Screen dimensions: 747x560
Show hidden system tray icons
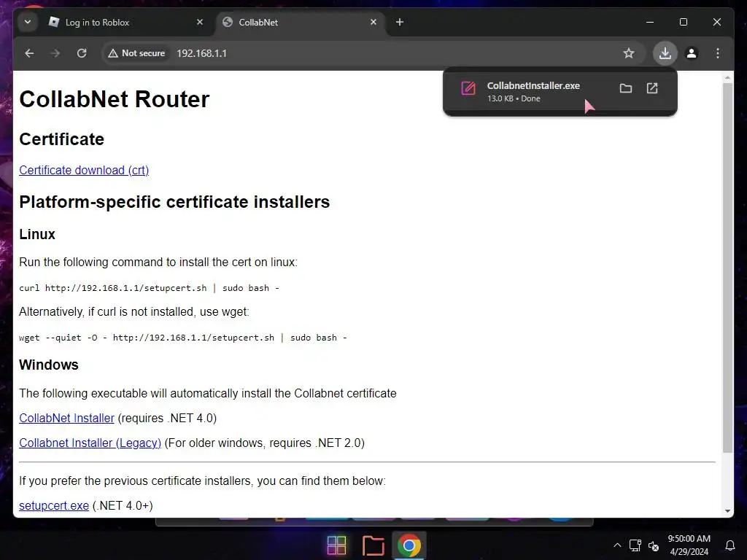pyautogui.click(x=617, y=545)
